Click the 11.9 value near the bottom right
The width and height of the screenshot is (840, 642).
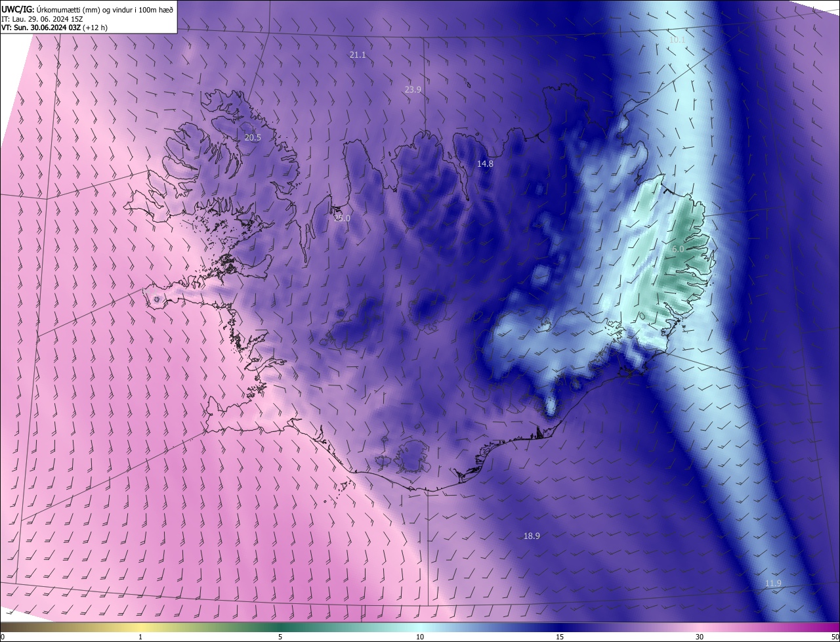773,584
